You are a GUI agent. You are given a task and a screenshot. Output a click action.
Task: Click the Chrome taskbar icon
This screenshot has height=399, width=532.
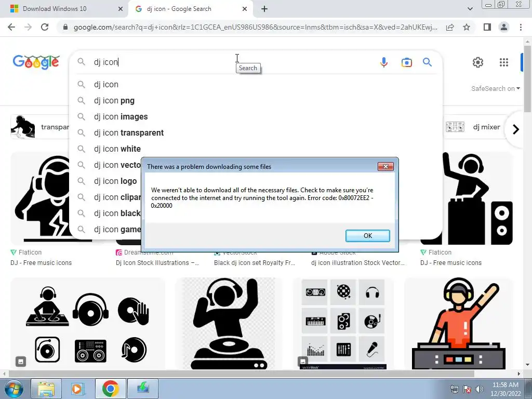tap(110, 389)
